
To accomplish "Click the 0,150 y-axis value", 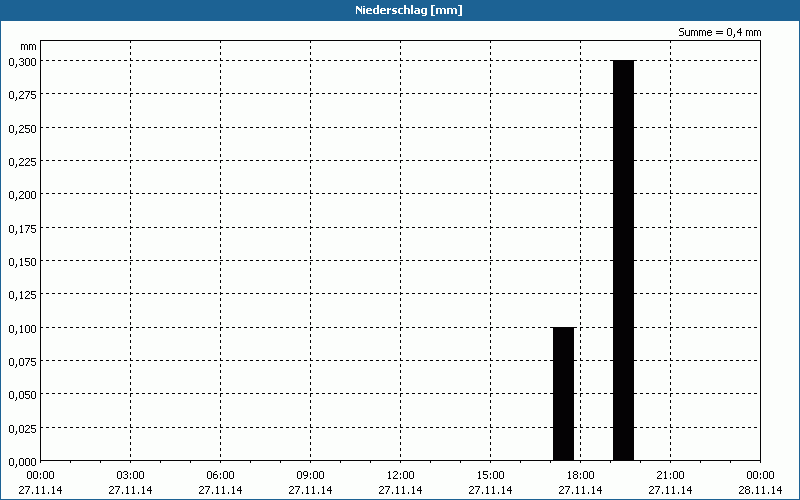I will [x=22, y=261].
